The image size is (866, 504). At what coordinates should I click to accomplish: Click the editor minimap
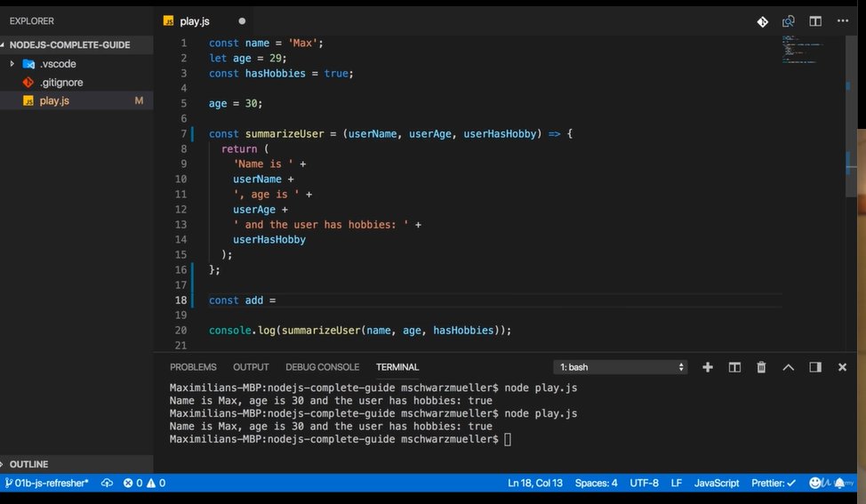pyautogui.click(x=802, y=50)
